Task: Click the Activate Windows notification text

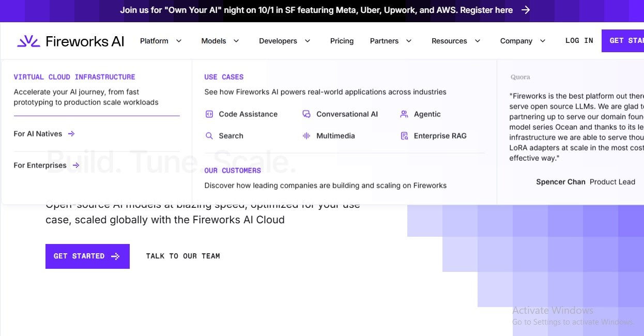Action: [x=553, y=310]
